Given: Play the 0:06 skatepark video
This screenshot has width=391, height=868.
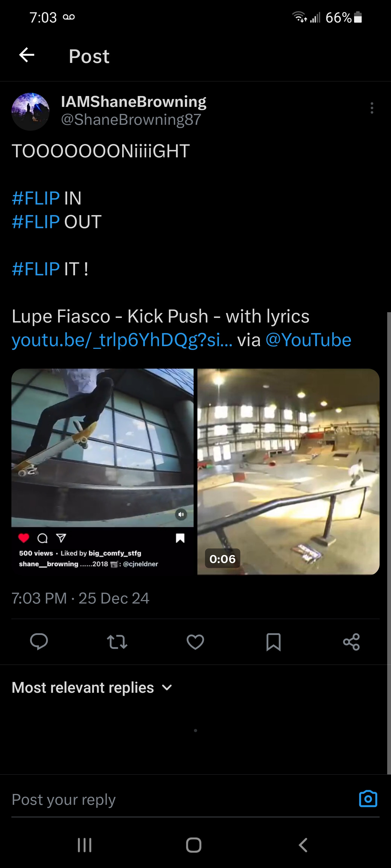Looking at the screenshot, I should coord(288,471).
